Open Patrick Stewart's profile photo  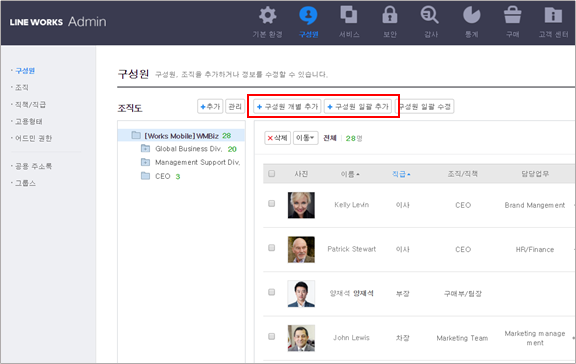[301, 249]
